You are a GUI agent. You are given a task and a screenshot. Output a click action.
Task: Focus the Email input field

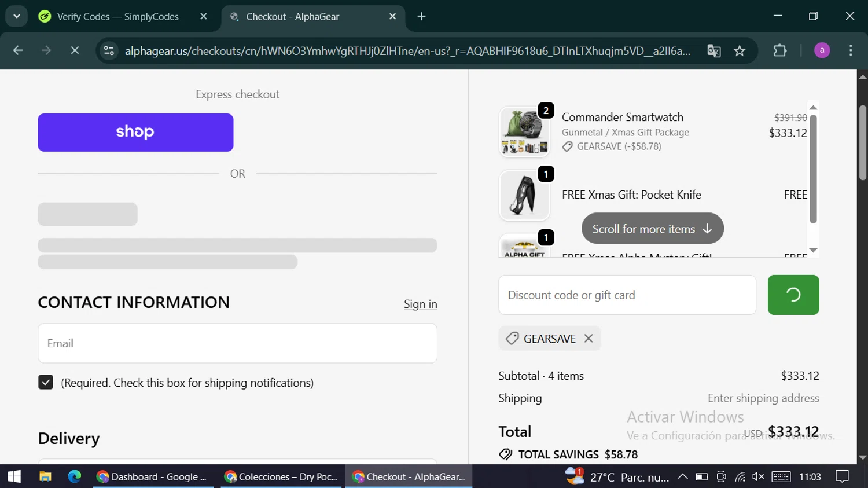[x=237, y=343]
